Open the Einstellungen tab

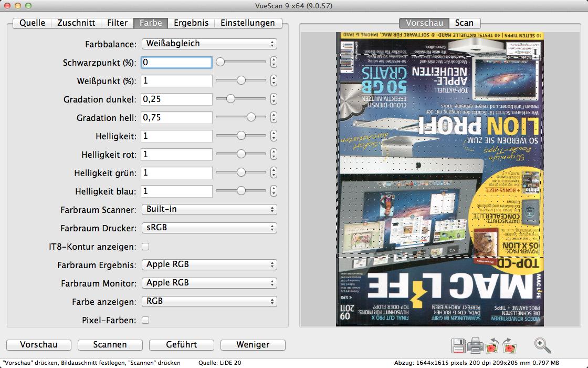pyautogui.click(x=248, y=23)
